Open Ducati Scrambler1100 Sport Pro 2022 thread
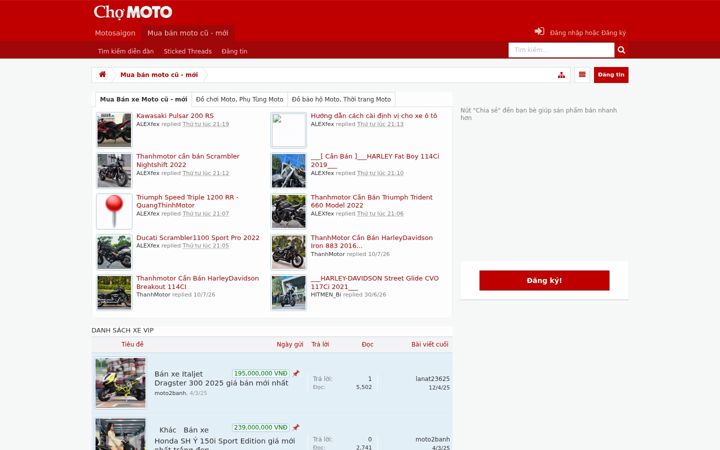 pyautogui.click(x=198, y=237)
